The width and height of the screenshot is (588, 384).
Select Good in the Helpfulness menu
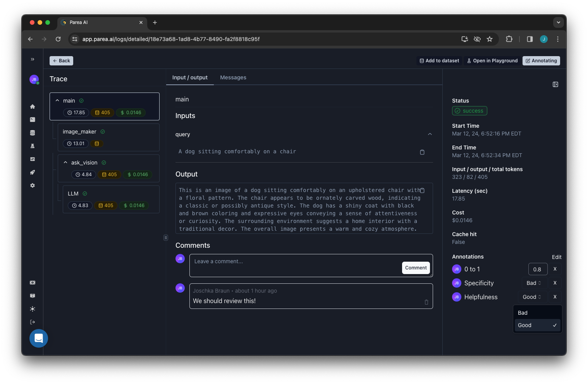[537, 325]
